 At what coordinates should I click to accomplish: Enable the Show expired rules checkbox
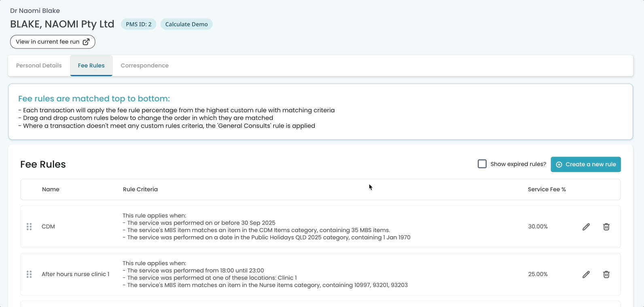482,164
